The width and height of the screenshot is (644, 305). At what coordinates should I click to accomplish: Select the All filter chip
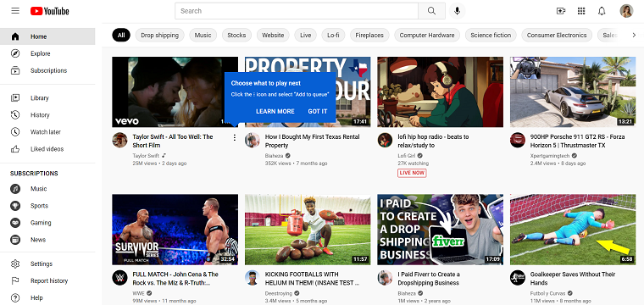121,36
